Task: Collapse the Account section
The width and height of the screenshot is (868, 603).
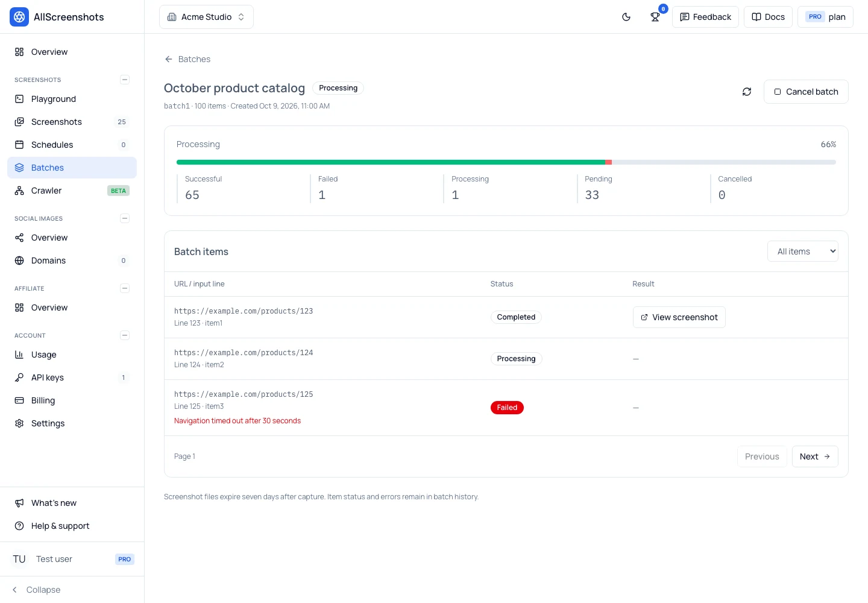Action: point(125,335)
